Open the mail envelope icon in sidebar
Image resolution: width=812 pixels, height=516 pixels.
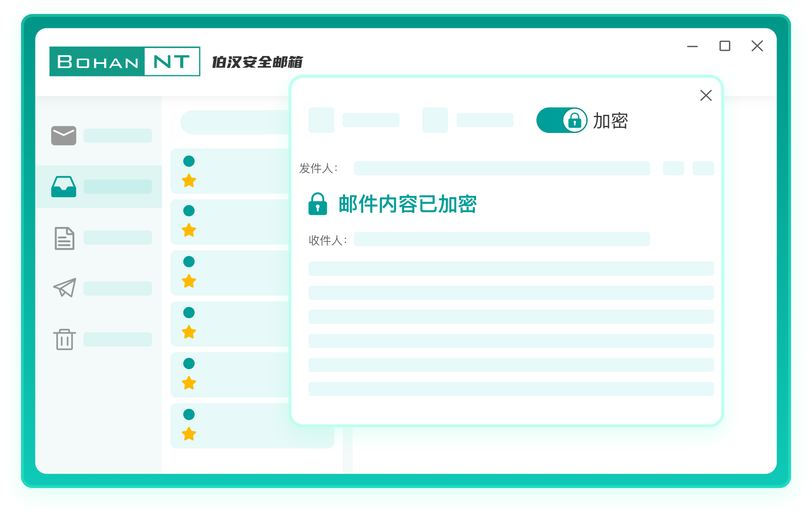point(63,136)
